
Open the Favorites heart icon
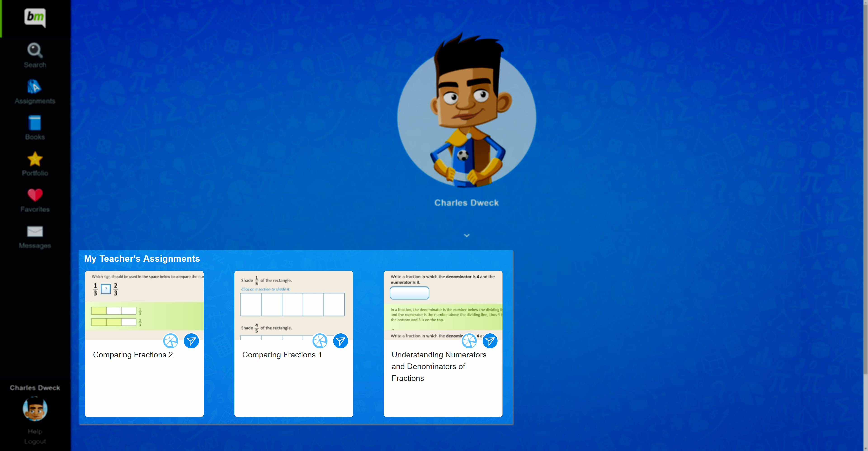[35, 195]
